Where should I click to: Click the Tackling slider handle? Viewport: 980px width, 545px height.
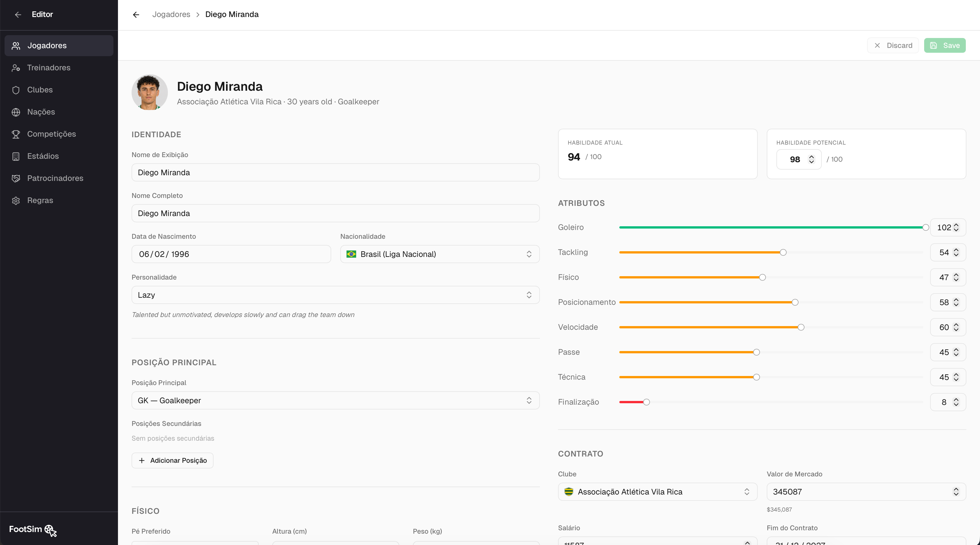[x=783, y=253]
